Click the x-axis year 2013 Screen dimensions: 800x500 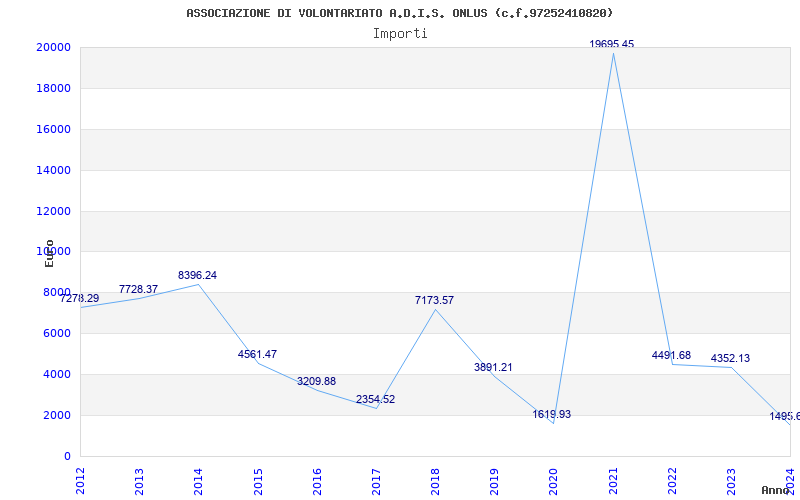(139, 481)
